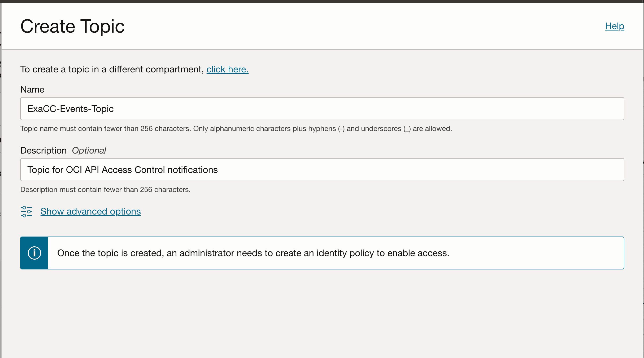Click the Create Topic heading

pos(72,26)
